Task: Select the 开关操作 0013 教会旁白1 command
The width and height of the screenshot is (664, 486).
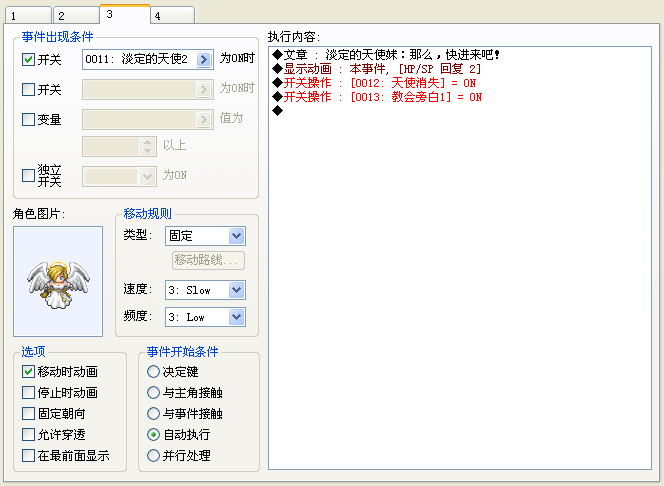Action: [377, 97]
